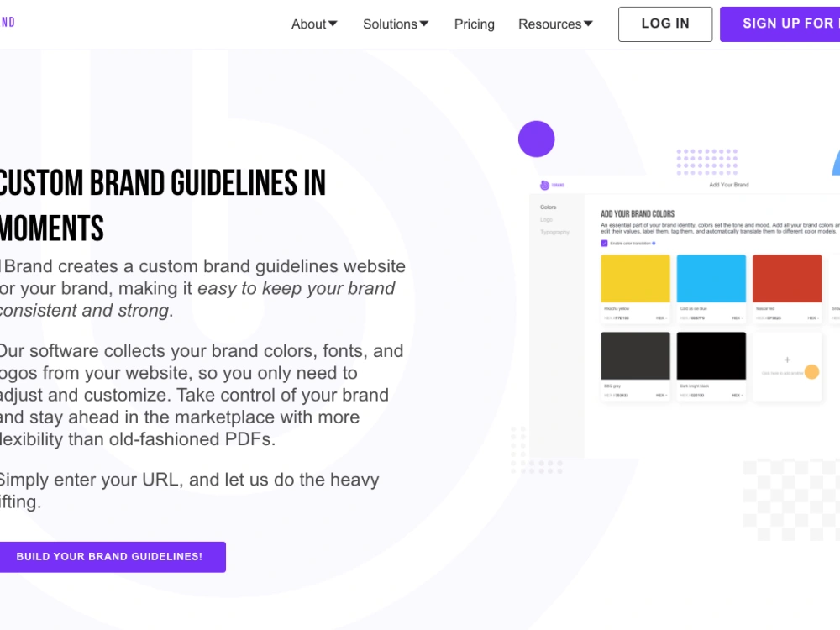The height and width of the screenshot is (630, 840).
Task: Click the plus icon to add another color
Action: (x=787, y=360)
